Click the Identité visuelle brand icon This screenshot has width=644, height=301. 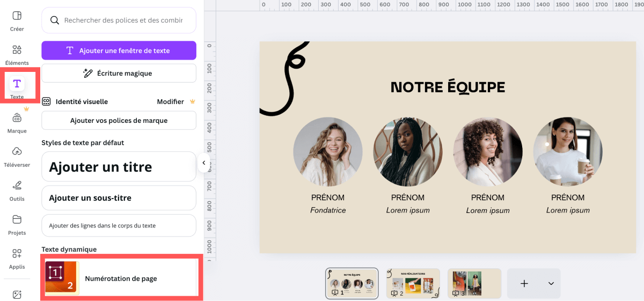(x=47, y=101)
